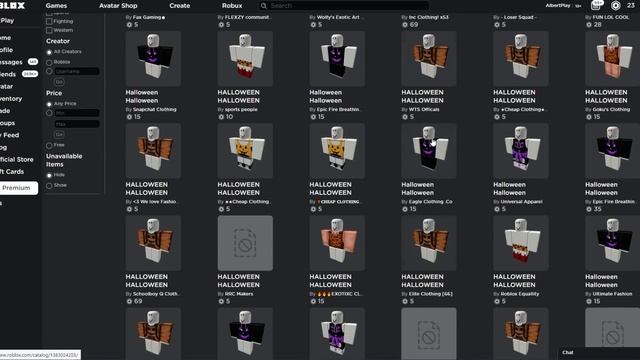Open unavailable thumbnail by RRC Makers
Viewport: 640px width, 360px height.
tap(245, 243)
